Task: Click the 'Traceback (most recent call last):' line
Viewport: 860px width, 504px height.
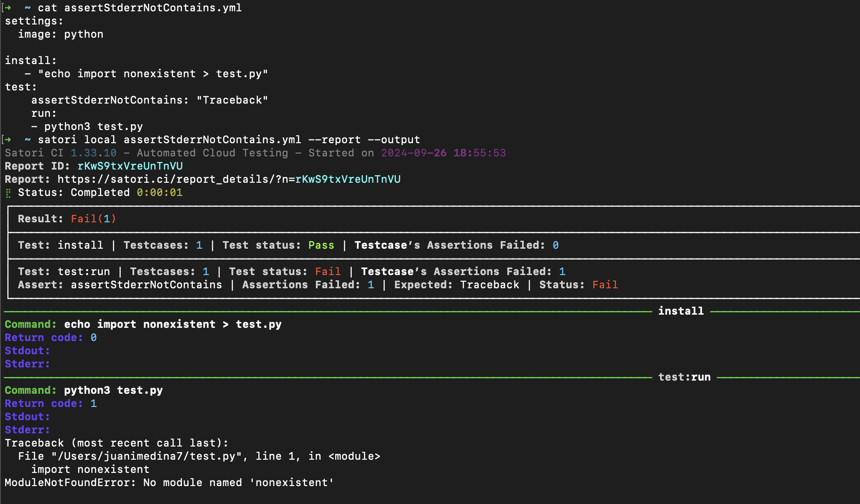Action: [116, 443]
